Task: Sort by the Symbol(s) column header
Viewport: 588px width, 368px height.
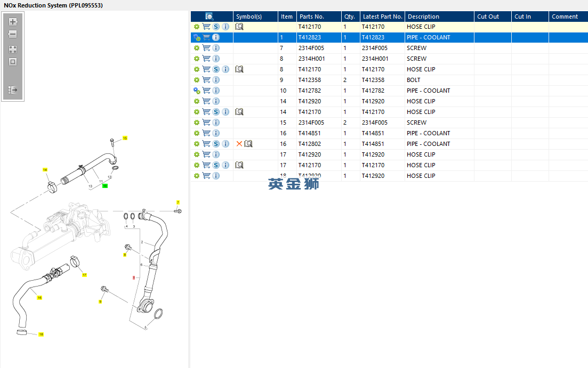Action: point(255,17)
